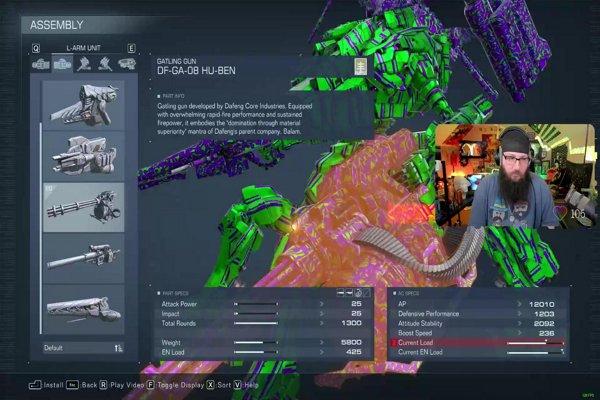Click the streamer webcam overlay

[x=515, y=176]
